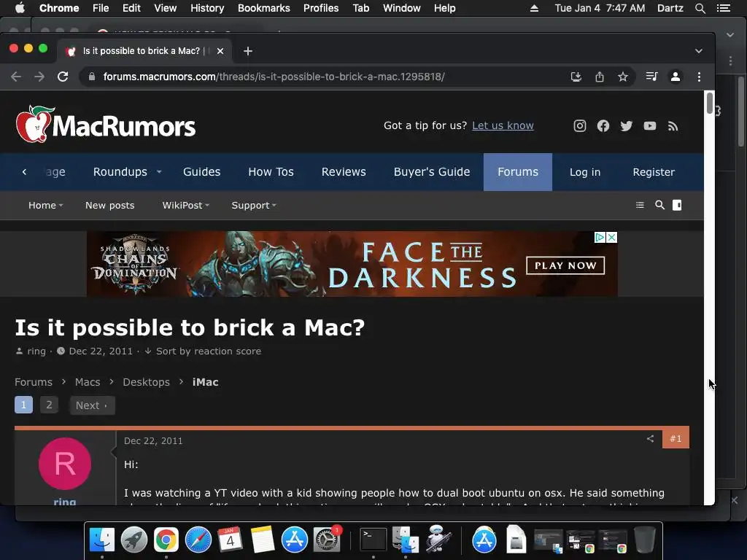This screenshot has width=747, height=560.
Task: Select the Forums nav tab
Action: pos(518,172)
